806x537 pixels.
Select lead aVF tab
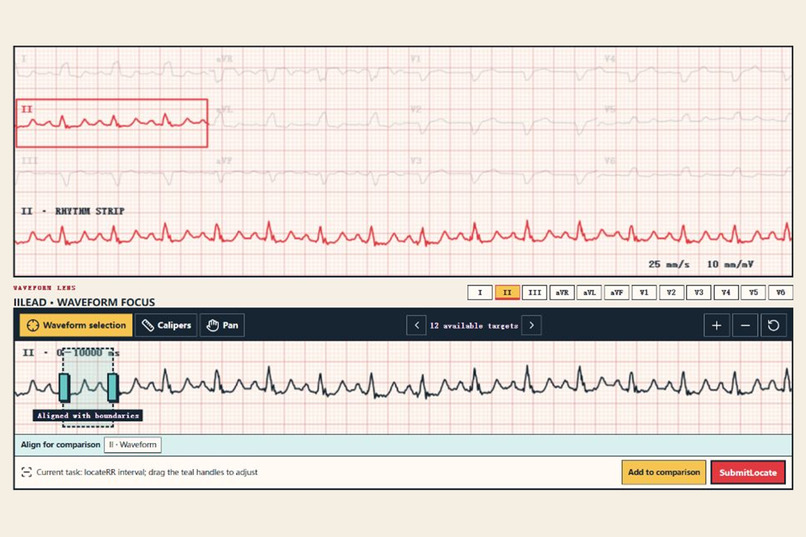[x=616, y=292]
